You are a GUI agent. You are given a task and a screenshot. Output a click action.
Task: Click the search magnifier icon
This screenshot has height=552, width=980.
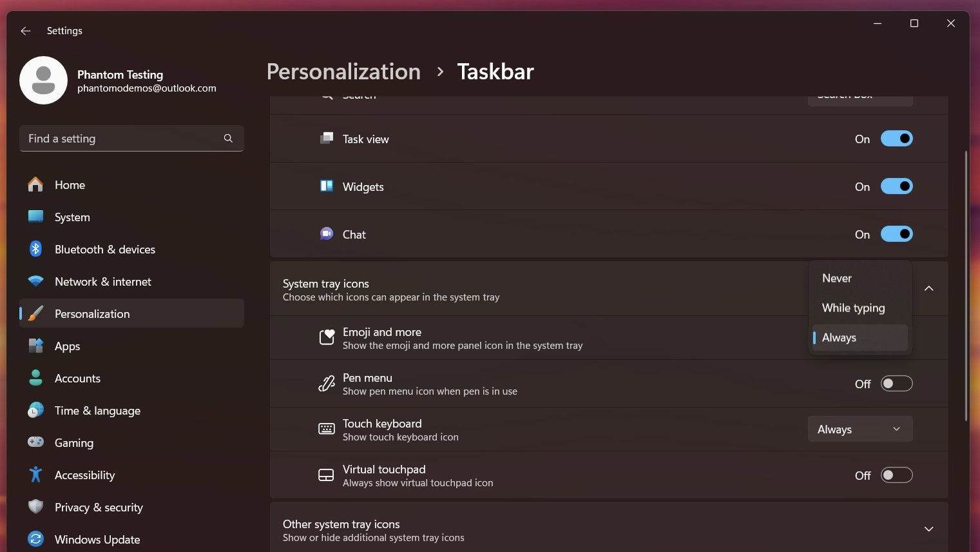(228, 139)
